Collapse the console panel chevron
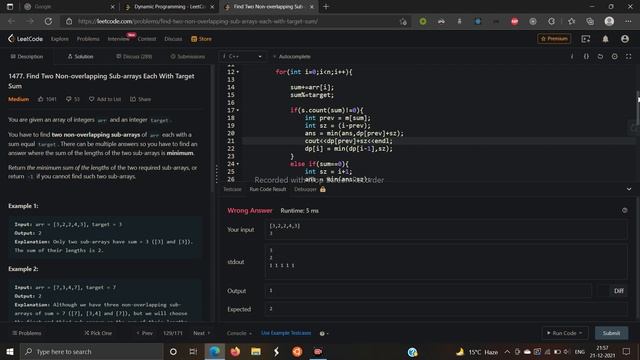This screenshot has width=640, height=360. click(629, 189)
